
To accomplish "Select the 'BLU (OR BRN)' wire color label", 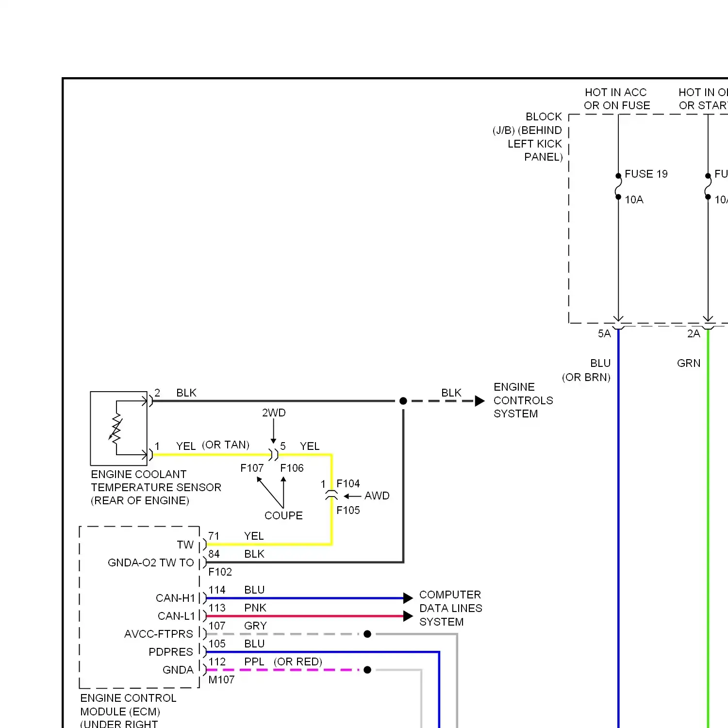I will coord(586,370).
